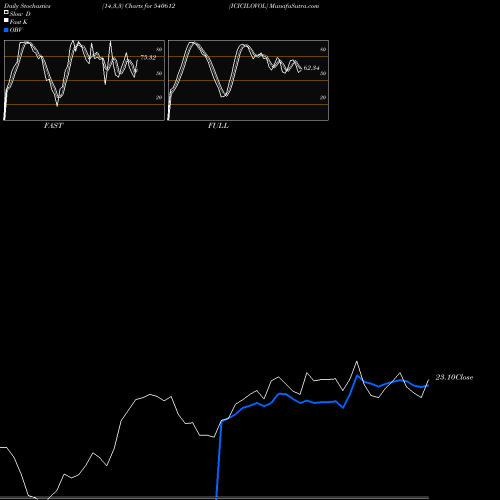Click the 20 axis label on FAST chart
Image resolution: width=500 pixels, height=500 pixels.
159,97
